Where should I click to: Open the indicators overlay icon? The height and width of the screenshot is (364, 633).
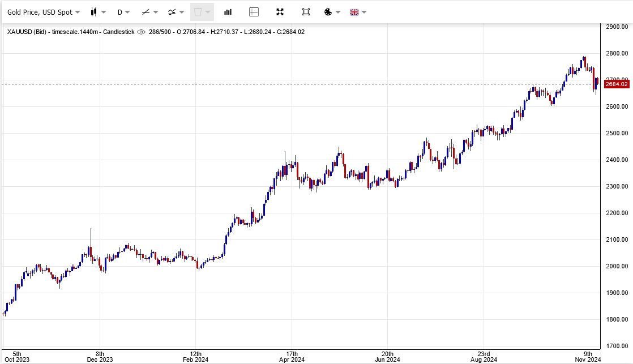click(x=172, y=12)
